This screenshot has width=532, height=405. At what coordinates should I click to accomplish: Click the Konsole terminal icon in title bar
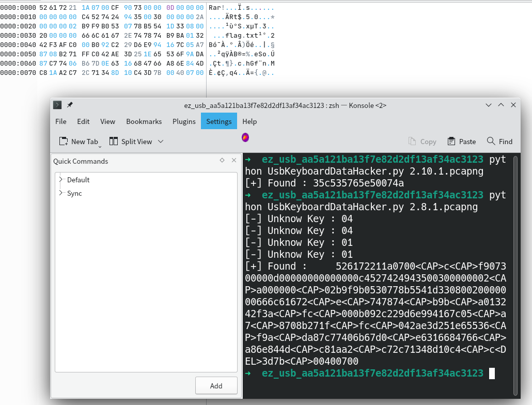[x=57, y=105]
